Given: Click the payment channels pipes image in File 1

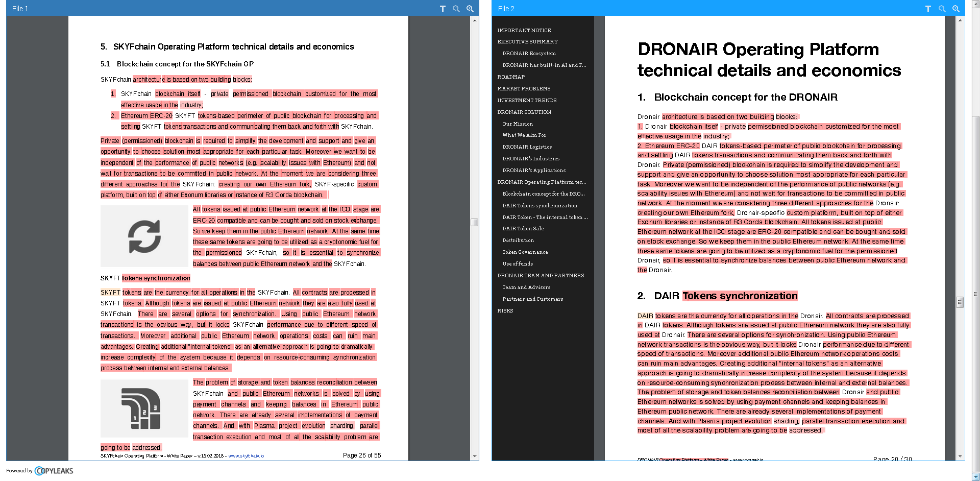Looking at the screenshot, I should (144, 408).
